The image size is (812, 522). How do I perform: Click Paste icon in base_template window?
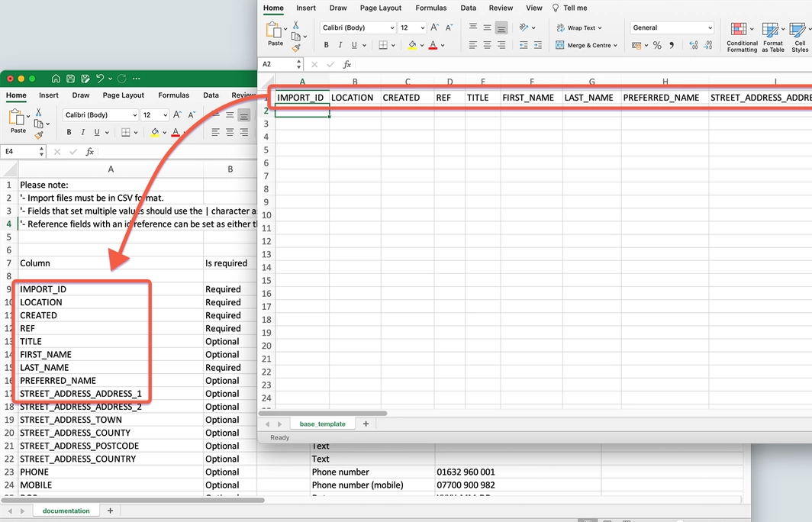[x=274, y=30]
